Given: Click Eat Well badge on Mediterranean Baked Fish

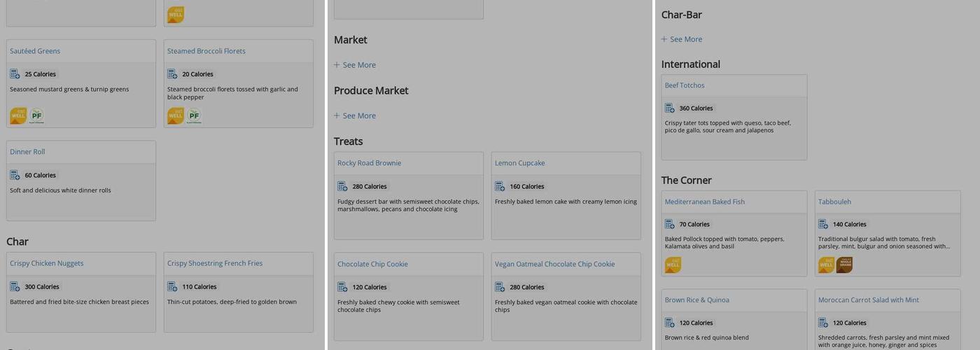Looking at the screenshot, I should [673, 265].
